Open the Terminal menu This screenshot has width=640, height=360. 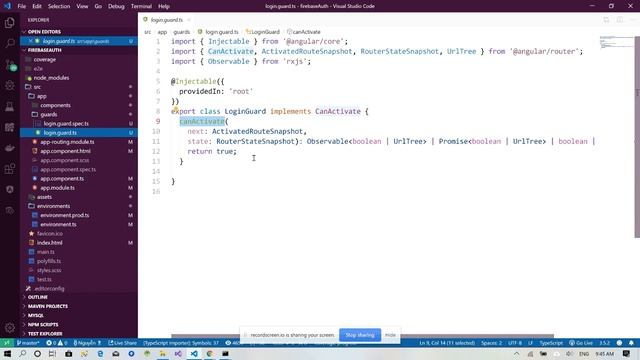pos(141,6)
